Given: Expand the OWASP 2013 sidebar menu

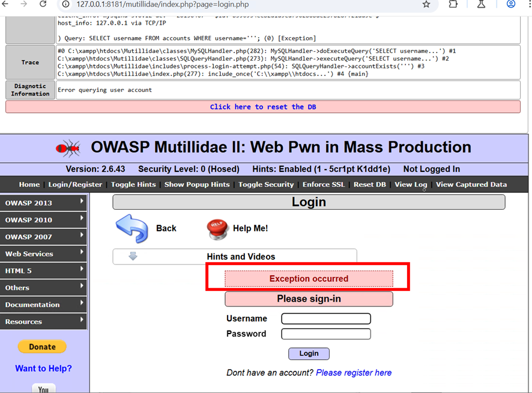Looking at the screenshot, I should click(43, 203).
